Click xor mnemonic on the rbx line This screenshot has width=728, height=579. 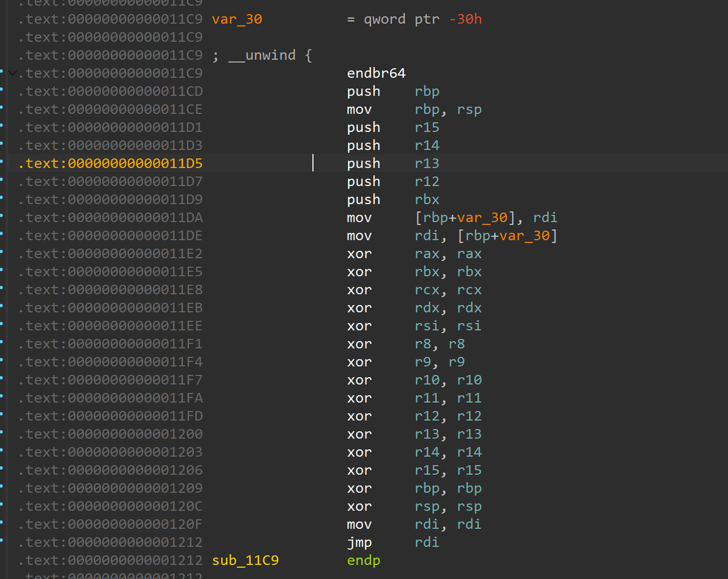(359, 272)
